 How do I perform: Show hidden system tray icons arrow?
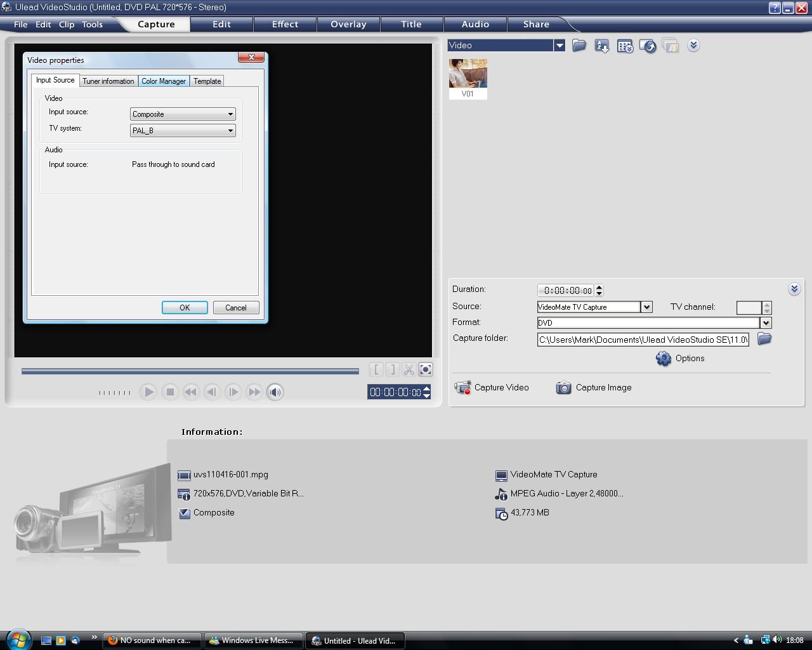point(736,640)
